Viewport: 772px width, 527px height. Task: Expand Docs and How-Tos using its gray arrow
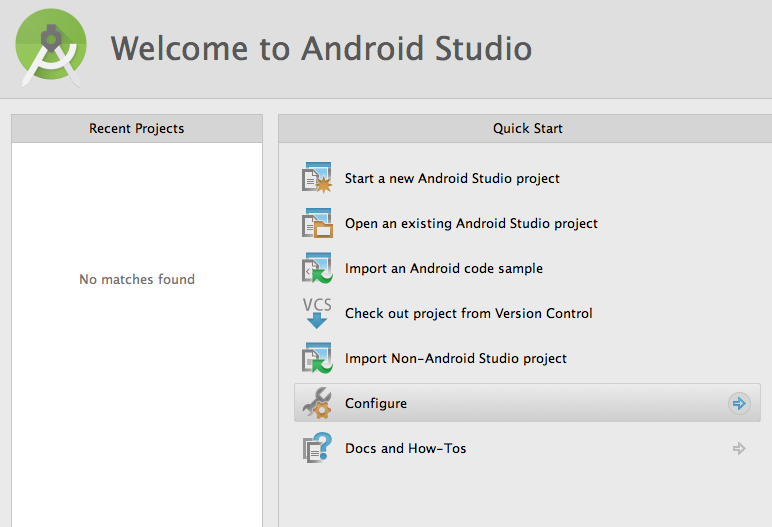739,449
